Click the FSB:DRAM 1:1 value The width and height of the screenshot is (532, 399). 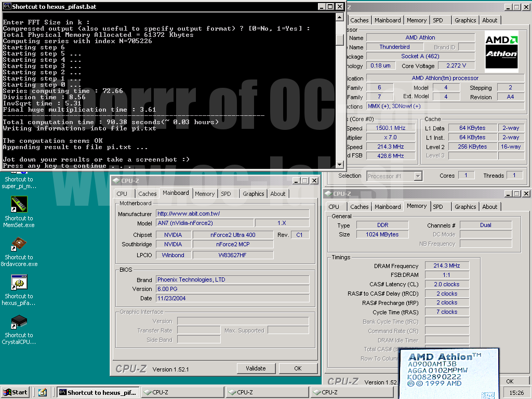(x=447, y=275)
